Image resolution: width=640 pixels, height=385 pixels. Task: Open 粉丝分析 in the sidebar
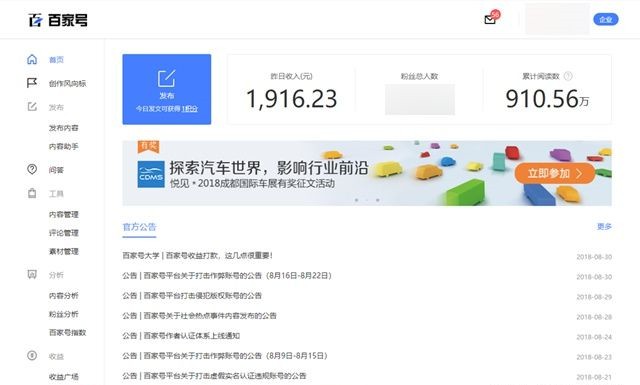click(x=63, y=314)
